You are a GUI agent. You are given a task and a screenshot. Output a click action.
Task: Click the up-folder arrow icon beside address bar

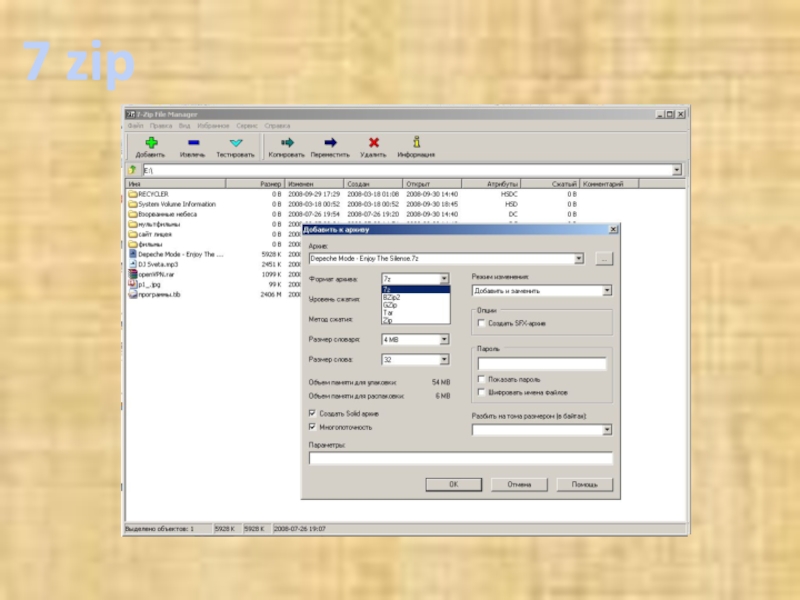click(x=133, y=170)
